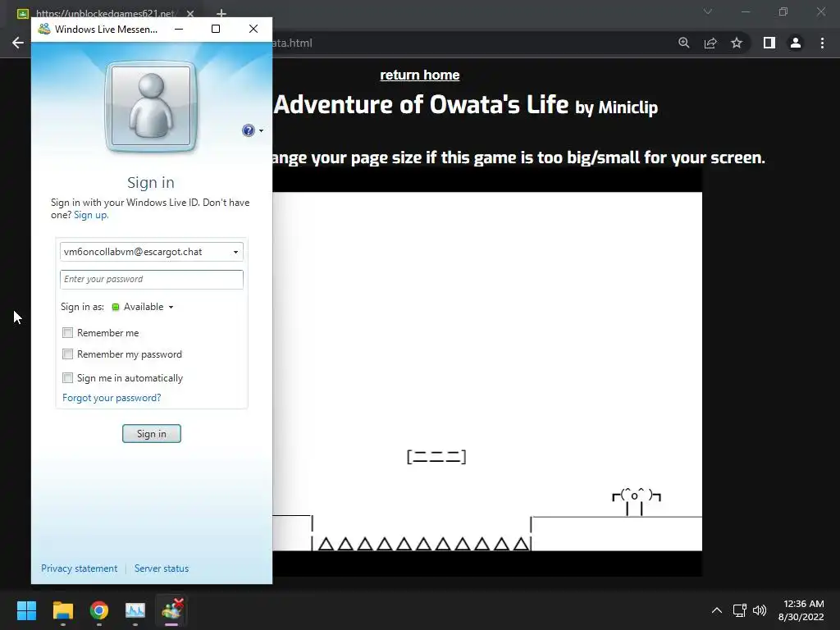This screenshot has height=630, width=840.
Task: Open the Sign up link
Action: (91, 215)
